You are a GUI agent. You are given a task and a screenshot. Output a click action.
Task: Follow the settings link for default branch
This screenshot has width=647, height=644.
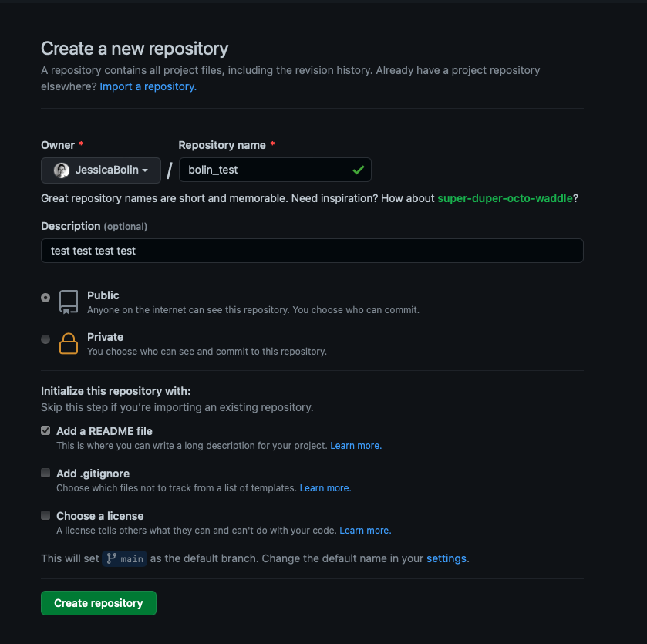pyautogui.click(x=446, y=558)
